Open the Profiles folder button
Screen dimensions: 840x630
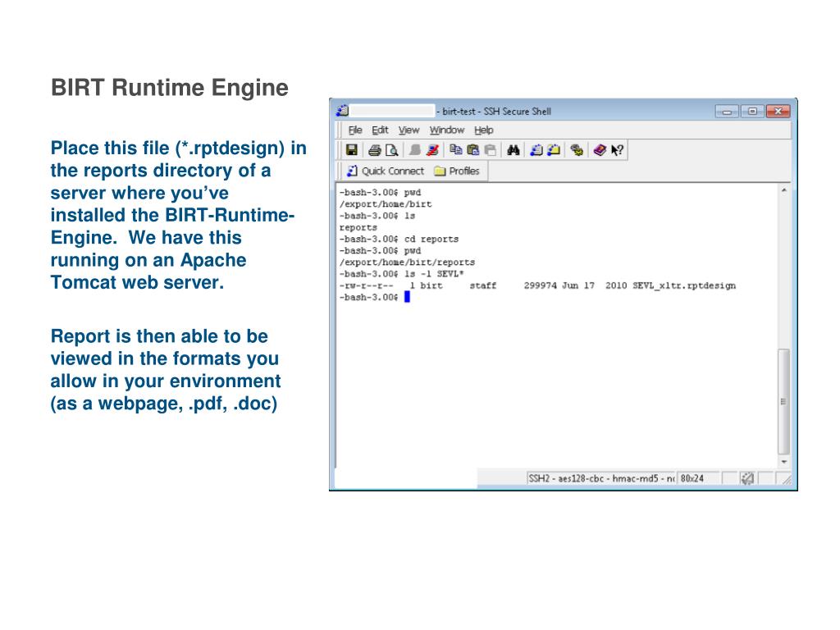[x=457, y=171]
